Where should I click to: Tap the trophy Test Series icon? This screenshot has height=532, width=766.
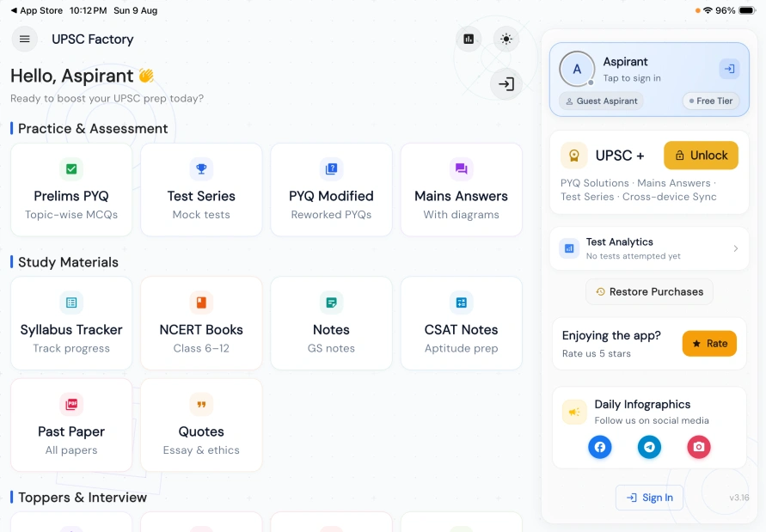pyautogui.click(x=201, y=169)
